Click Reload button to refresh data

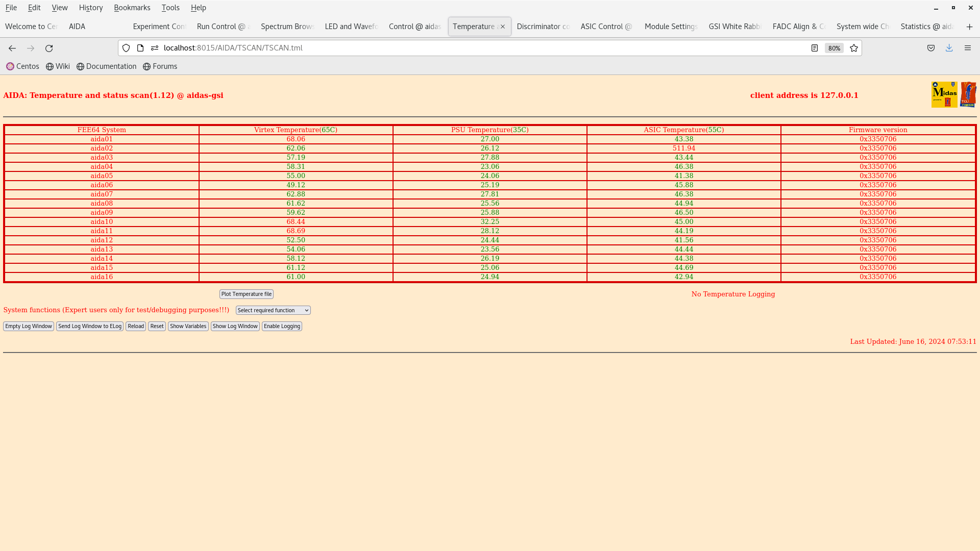[135, 325]
